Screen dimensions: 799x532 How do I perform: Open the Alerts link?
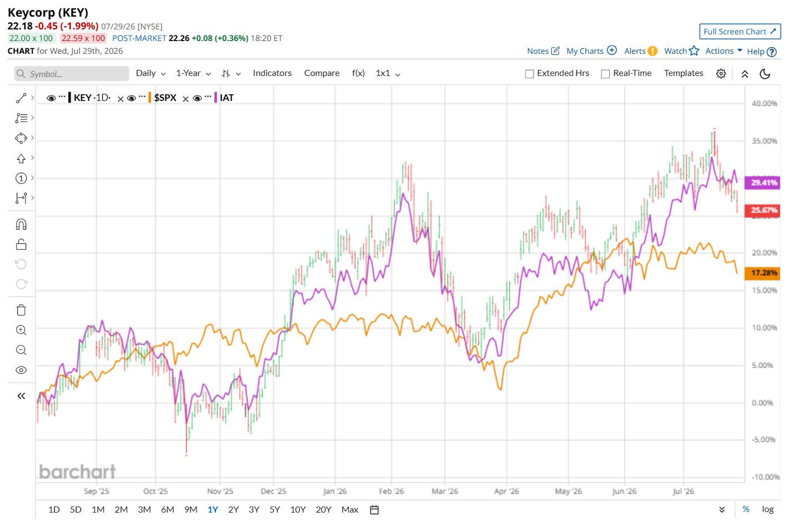click(640, 51)
